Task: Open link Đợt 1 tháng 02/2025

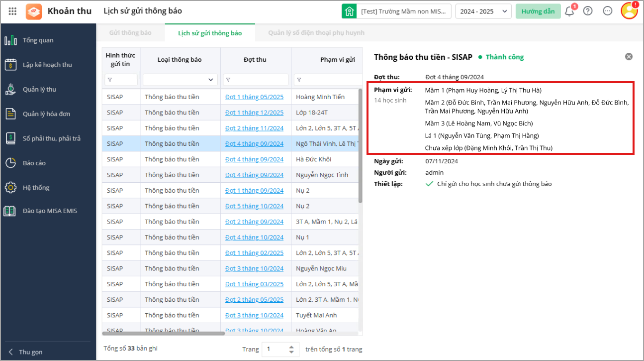Action: (254, 253)
